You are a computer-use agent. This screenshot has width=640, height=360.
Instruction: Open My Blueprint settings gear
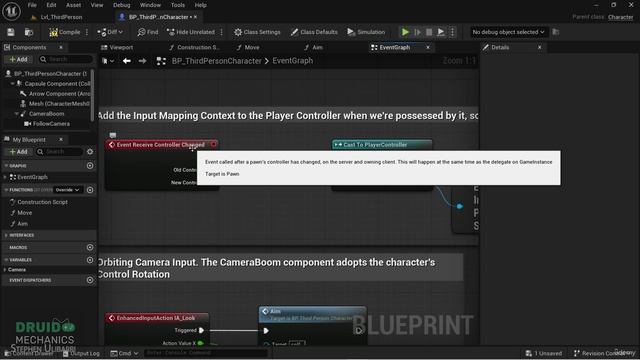click(x=90, y=152)
